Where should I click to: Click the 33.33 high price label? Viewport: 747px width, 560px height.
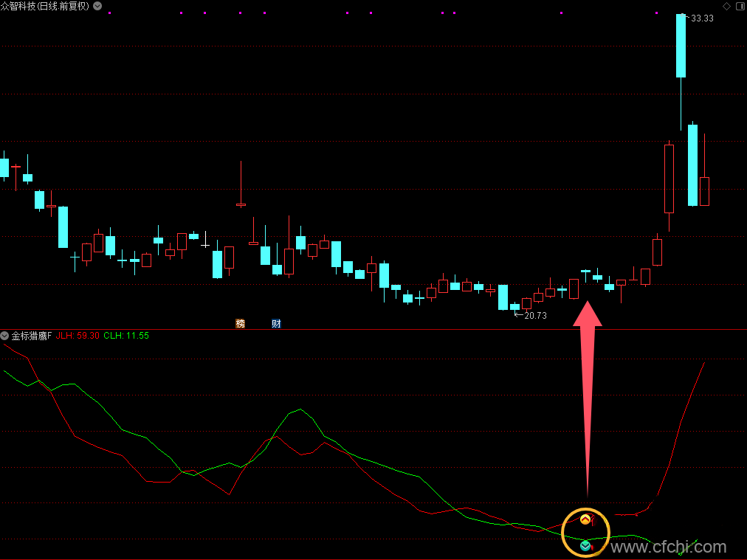coord(702,18)
